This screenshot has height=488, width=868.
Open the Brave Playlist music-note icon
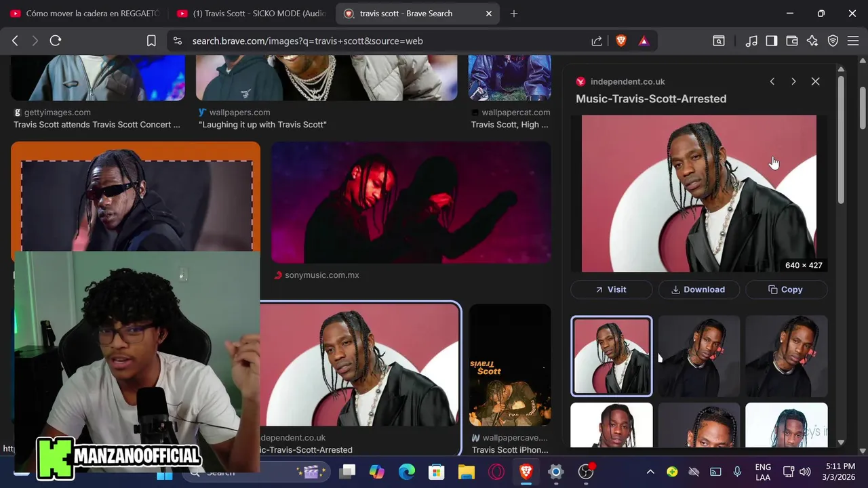751,41
